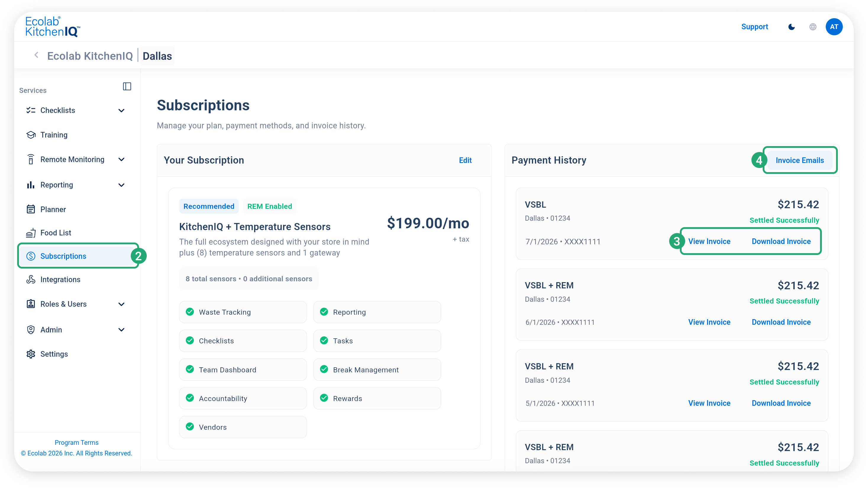This screenshot has height=488, width=868.
Task: Click the Waste Tracking green check icon
Action: [x=190, y=311]
